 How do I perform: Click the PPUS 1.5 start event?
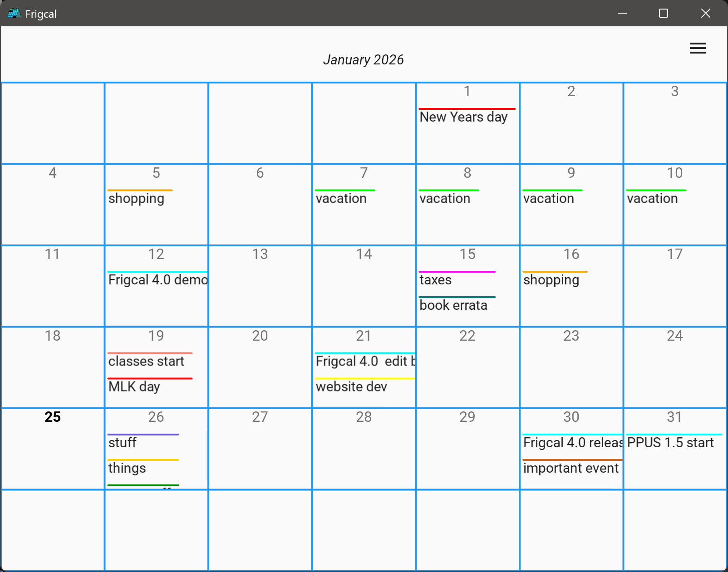[x=670, y=443]
